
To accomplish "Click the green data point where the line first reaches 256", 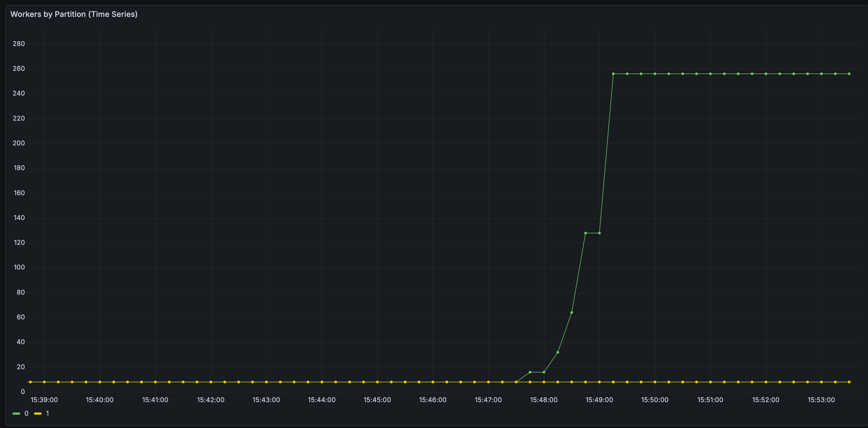I will coord(613,73).
